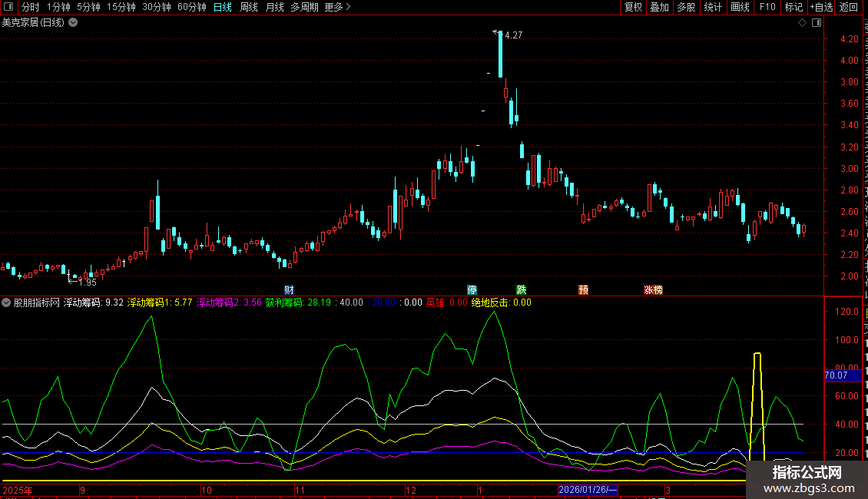Switch to the 分时 intraday view
Viewport: 868px width, 499px height.
30,7
